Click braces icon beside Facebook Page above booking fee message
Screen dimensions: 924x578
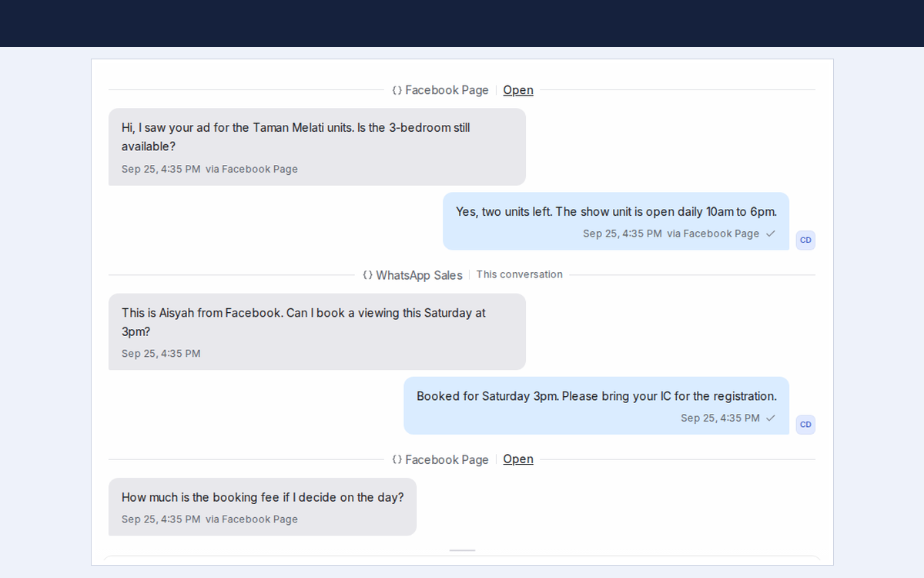(x=397, y=459)
